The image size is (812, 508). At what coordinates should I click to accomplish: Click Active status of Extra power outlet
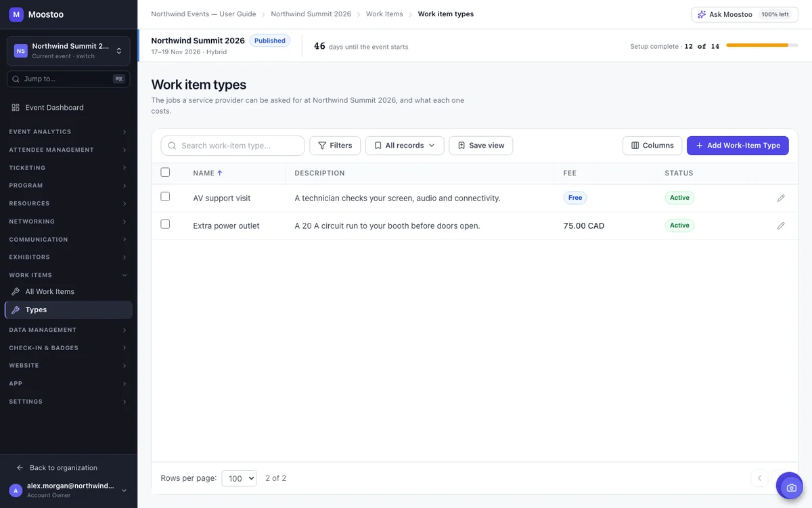pyautogui.click(x=679, y=226)
